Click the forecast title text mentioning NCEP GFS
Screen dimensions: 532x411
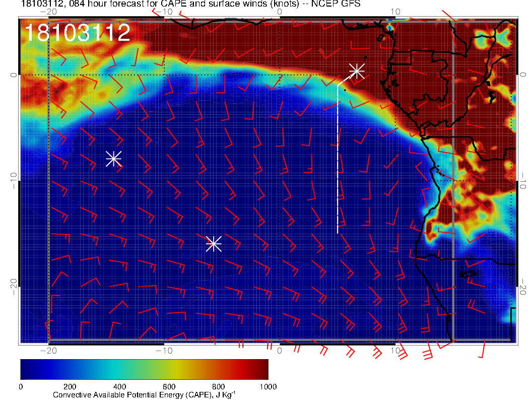click(x=190, y=4)
